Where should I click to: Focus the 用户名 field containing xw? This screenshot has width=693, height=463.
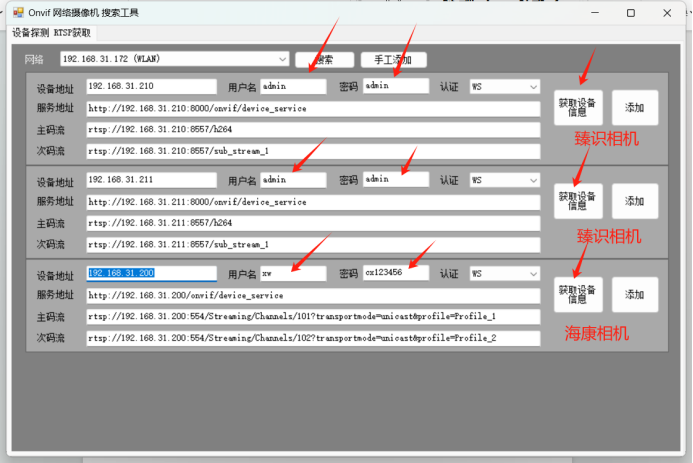[293, 273]
